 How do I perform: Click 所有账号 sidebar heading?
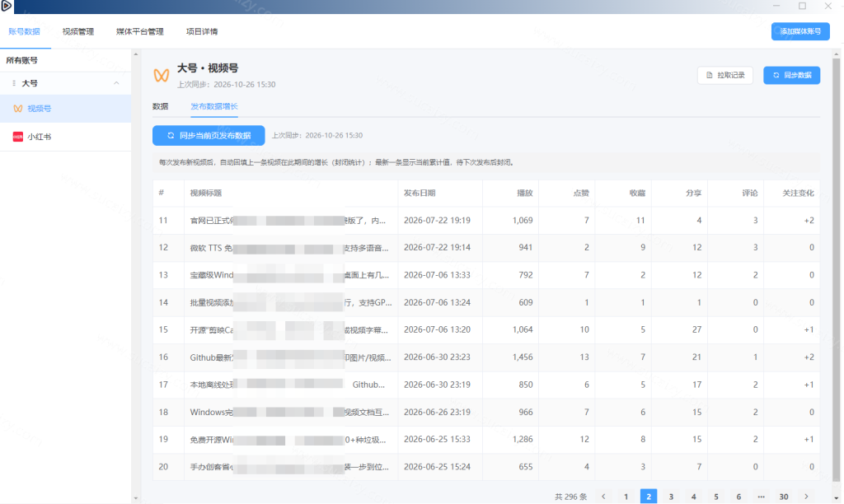pyautogui.click(x=22, y=61)
